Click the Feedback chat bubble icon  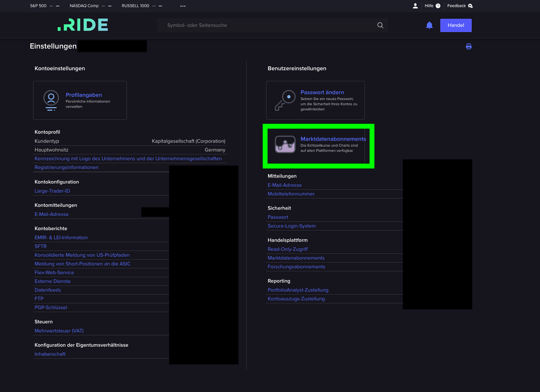470,6
